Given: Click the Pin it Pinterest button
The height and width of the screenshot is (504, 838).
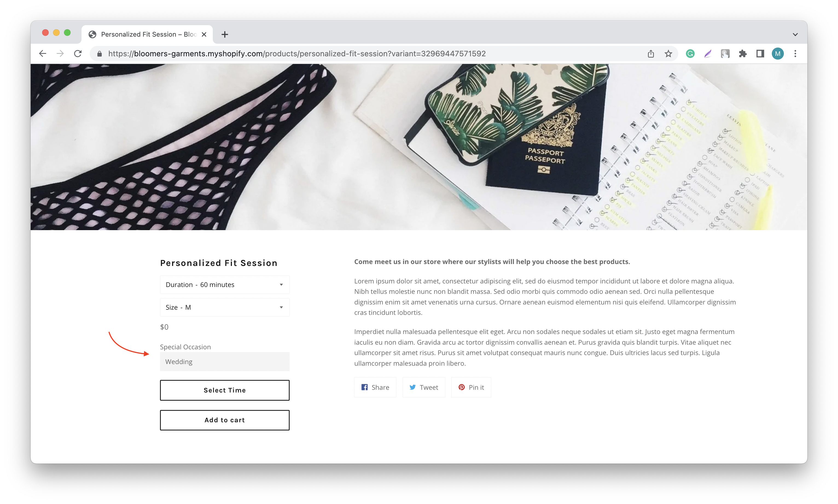Looking at the screenshot, I should point(471,387).
